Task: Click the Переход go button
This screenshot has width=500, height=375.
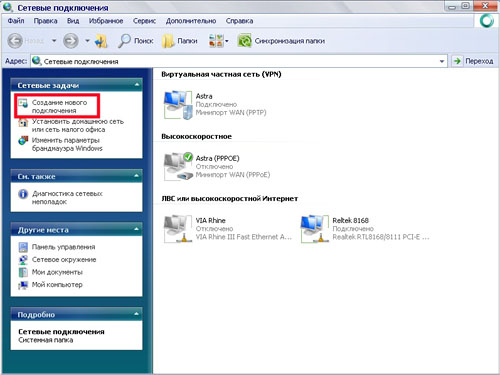Action: coord(473,61)
